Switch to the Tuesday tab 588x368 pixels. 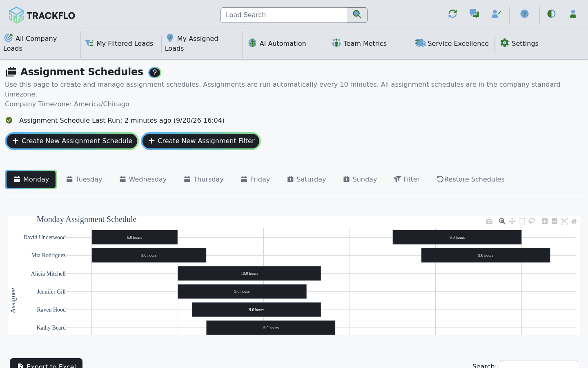(84, 180)
